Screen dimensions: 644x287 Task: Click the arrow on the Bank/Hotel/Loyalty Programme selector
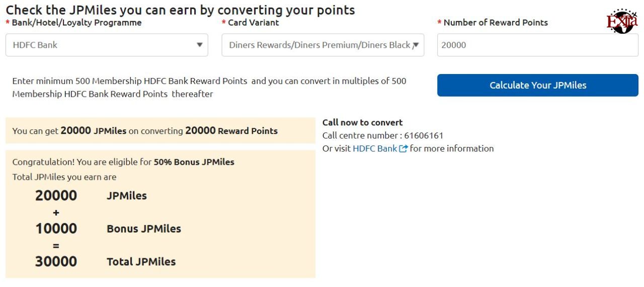pyautogui.click(x=200, y=45)
